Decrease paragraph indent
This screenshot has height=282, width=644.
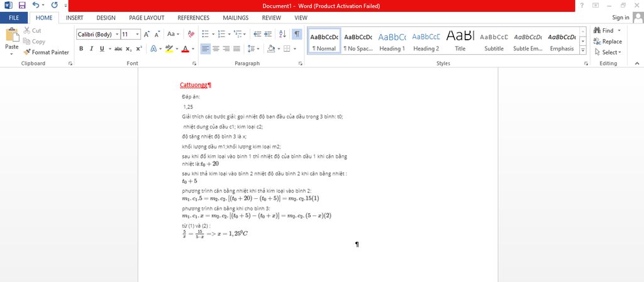257,34
